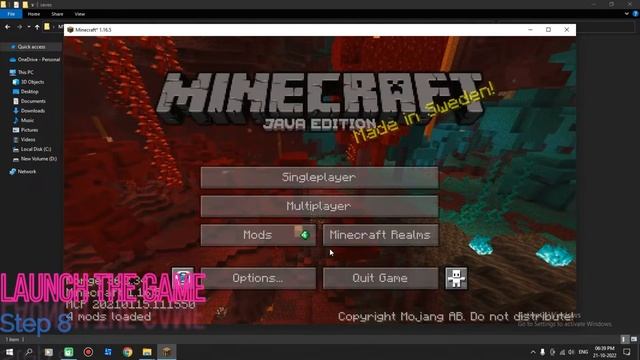This screenshot has height=360, width=640.
Task: Show hidden system tray icons
Action: (x=533, y=352)
